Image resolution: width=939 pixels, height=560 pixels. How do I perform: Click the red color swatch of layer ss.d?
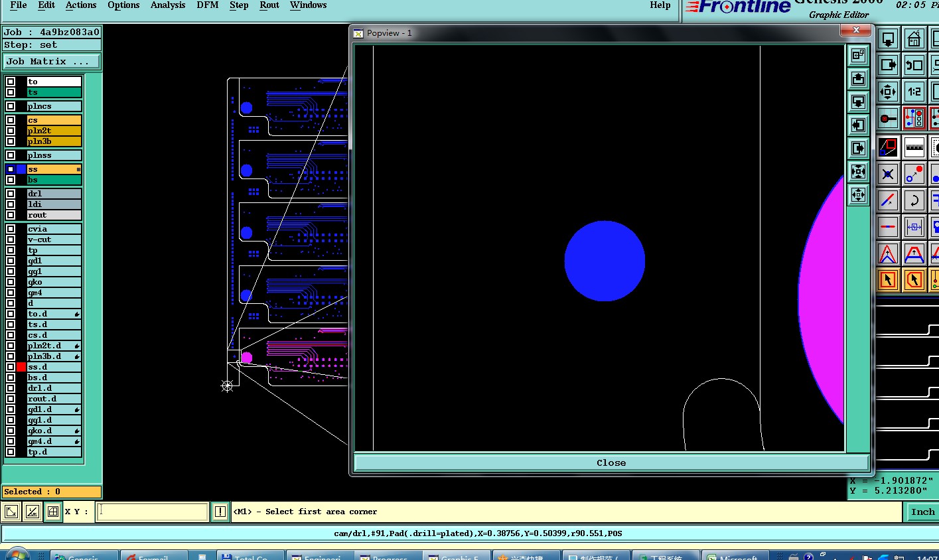[x=21, y=367]
